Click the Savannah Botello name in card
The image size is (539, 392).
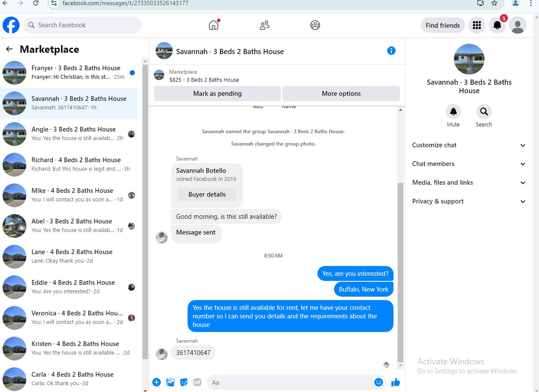click(x=201, y=171)
